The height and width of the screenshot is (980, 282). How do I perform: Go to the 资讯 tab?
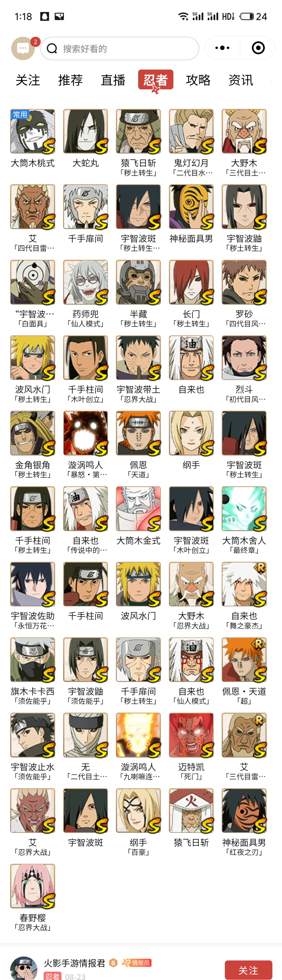pyautogui.click(x=241, y=80)
